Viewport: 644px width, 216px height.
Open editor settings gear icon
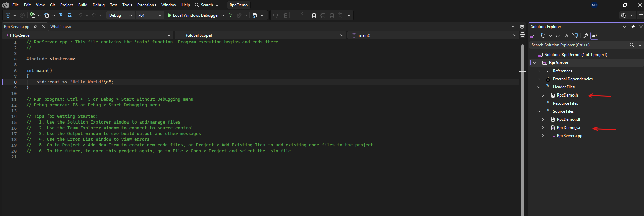[x=522, y=27]
